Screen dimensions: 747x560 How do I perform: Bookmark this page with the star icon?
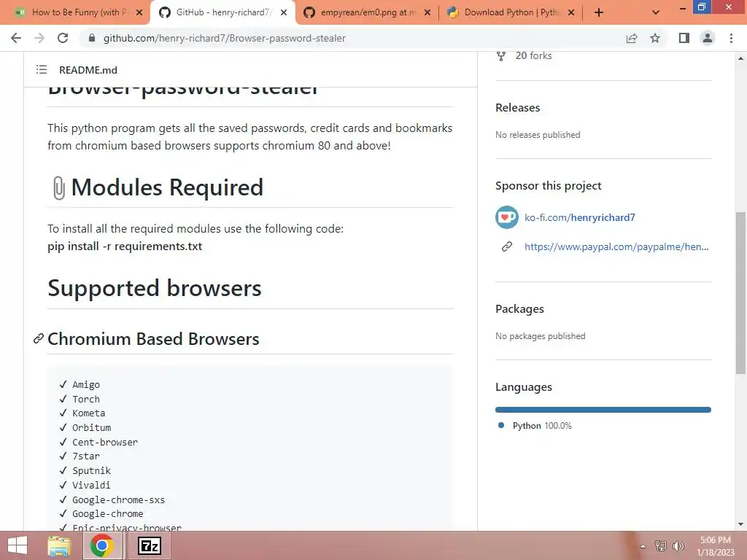click(x=655, y=38)
